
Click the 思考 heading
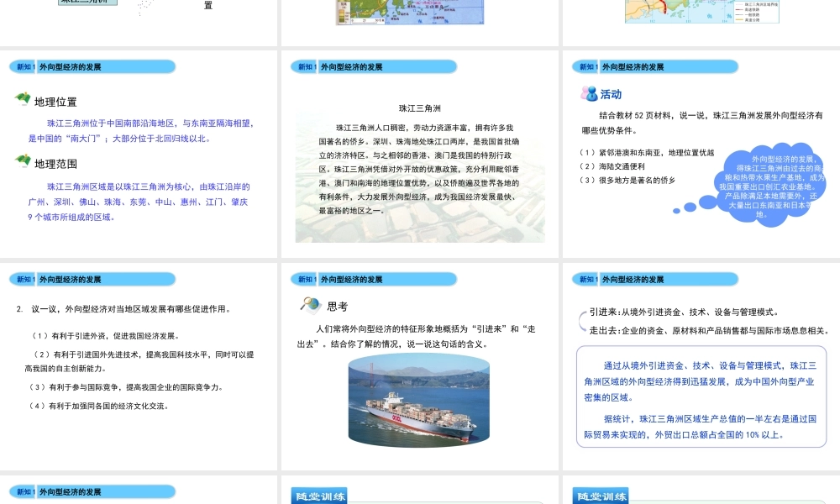[338, 307]
